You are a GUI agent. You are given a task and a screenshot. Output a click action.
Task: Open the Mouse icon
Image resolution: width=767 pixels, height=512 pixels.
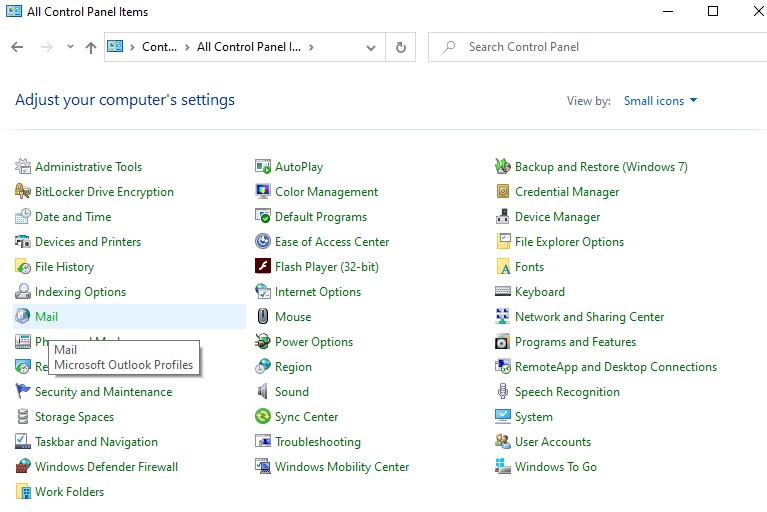click(x=263, y=316)
